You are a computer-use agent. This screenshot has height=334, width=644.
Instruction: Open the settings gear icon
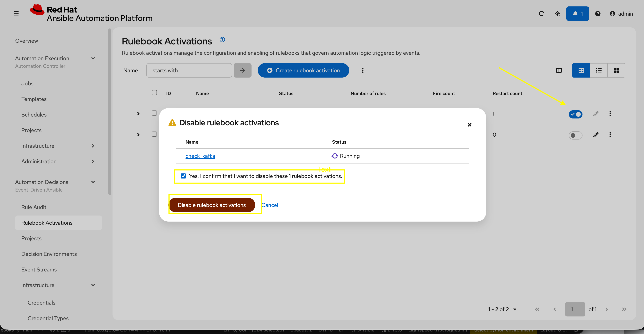pyautogui.click(x=557, y=14)
